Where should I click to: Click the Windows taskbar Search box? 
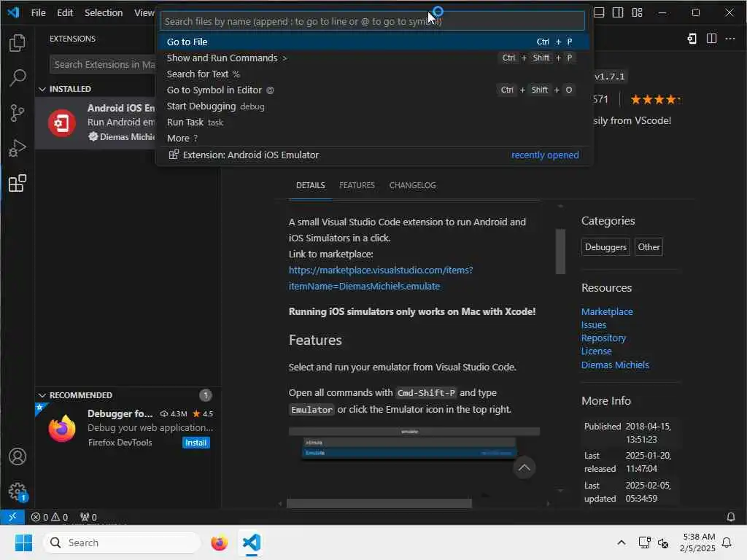122,542
